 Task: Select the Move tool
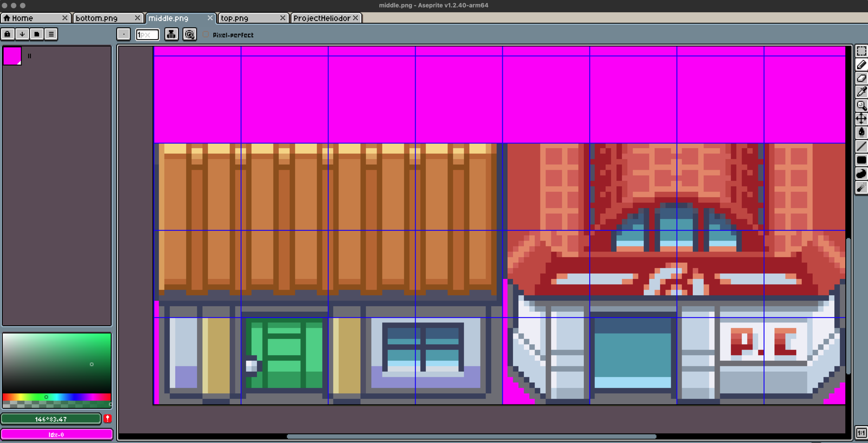tap(861, 119)
